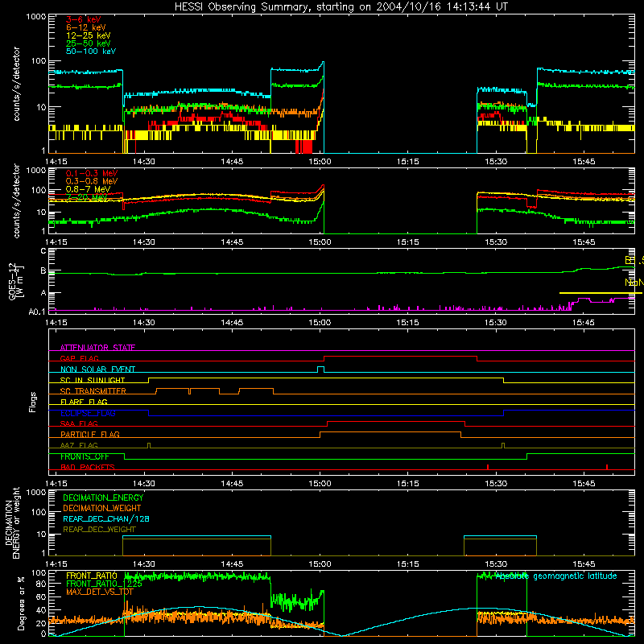The image size is (644, 644).
Task: Select the 12-25 keV legend label
Action: (88, 35)
